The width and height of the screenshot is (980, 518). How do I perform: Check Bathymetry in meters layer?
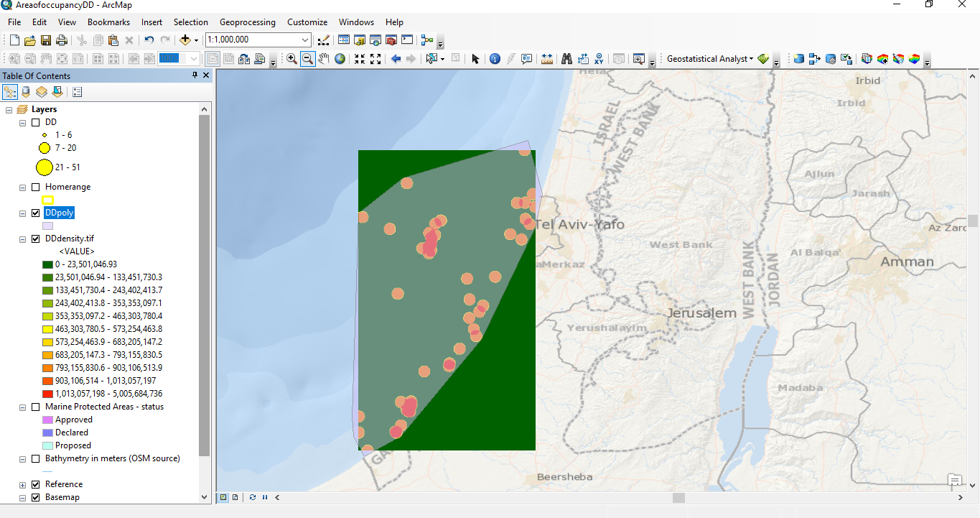pos(36,458)
